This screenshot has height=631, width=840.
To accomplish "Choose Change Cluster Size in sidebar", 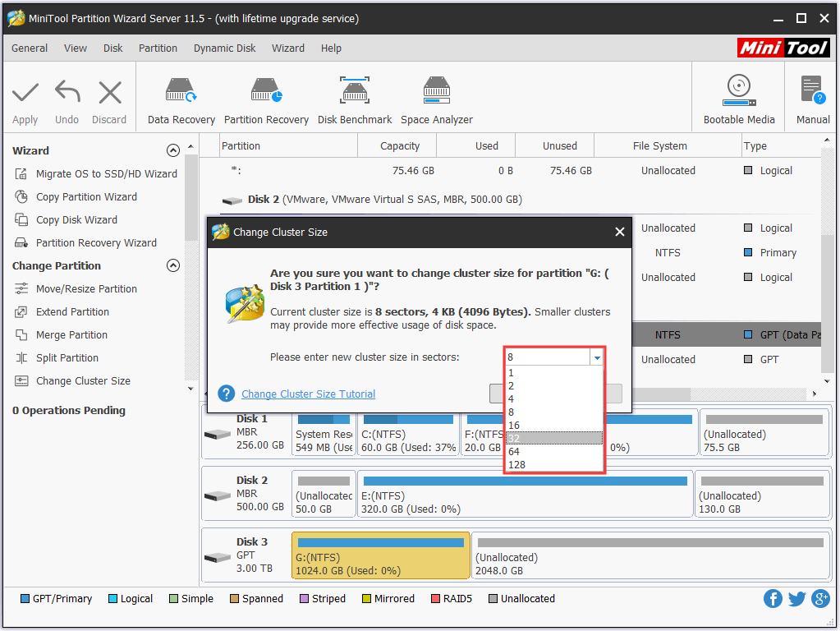I will (x=73, y=381).
